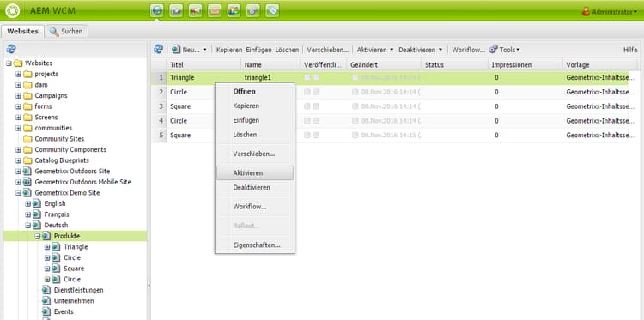Click the Français page icon in tree
This screenshot has height=320, width=644.
pyautogui.click(x=37, y=214)
